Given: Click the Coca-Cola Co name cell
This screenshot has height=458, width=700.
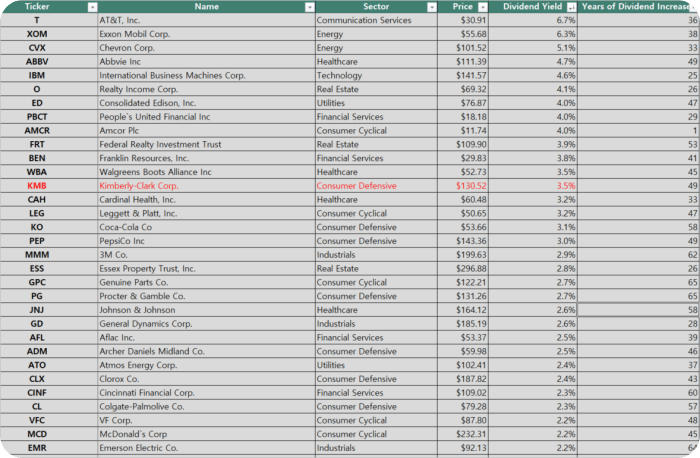Looking at the screenshot, I should pos(206,228).
